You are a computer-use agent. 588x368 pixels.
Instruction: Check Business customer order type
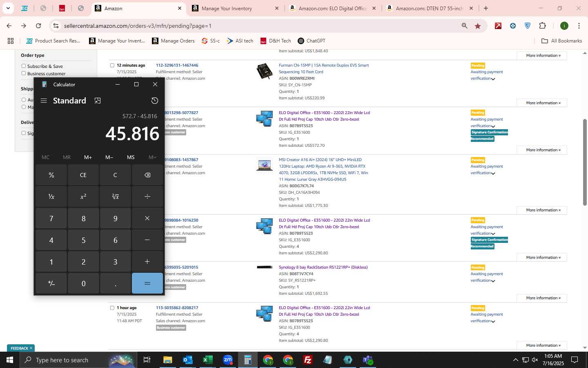coord(24,73)
